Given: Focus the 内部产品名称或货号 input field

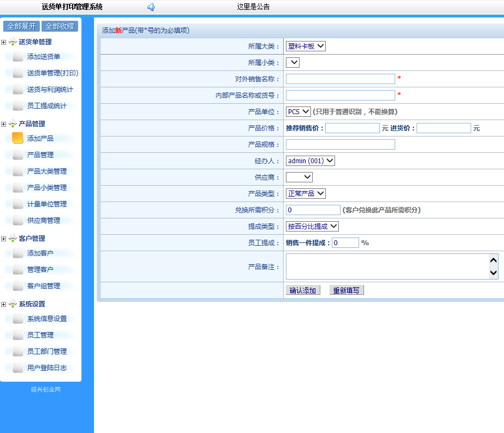Looking at the screenshot, I should click(x=341, y=96).
